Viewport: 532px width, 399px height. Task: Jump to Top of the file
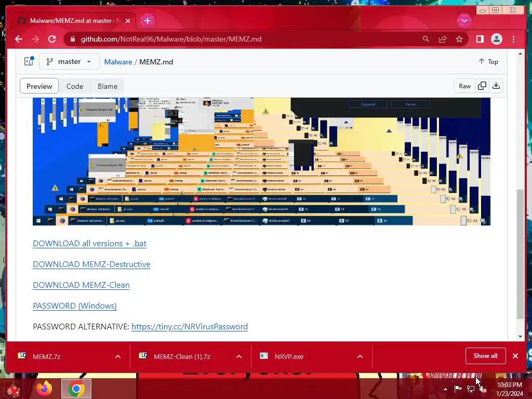click(488, 61)
